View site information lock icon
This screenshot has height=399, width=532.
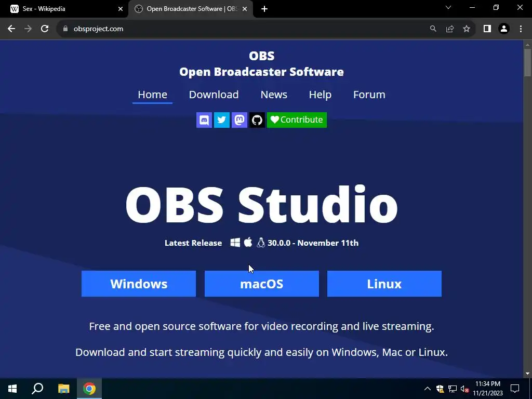click(x=65, y=29)
